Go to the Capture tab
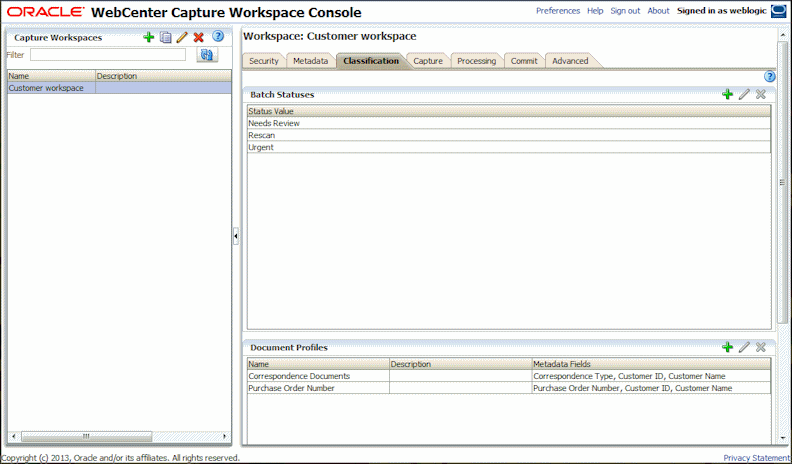This screenshot has height=464, width=792. click(428, 61)
